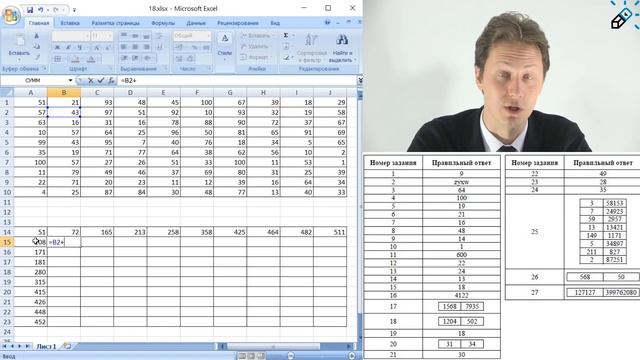Open the font name combo box
640x360 pixels.
point(71,36)
